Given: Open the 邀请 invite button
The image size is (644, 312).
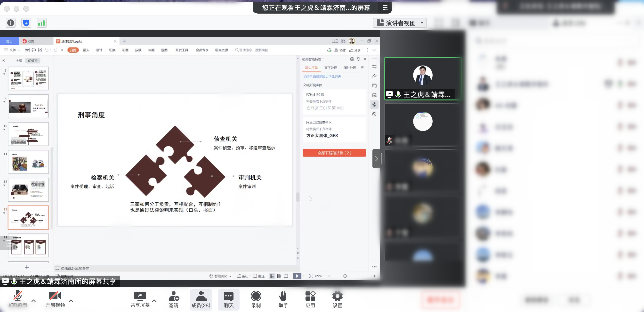Looking at the screenshot, I should [174, 299].
